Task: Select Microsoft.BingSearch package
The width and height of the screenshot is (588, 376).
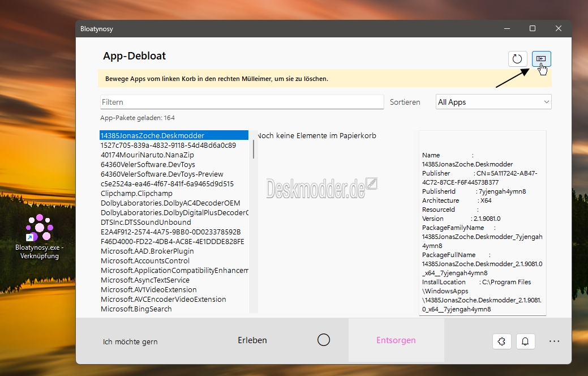Action: 174,309
